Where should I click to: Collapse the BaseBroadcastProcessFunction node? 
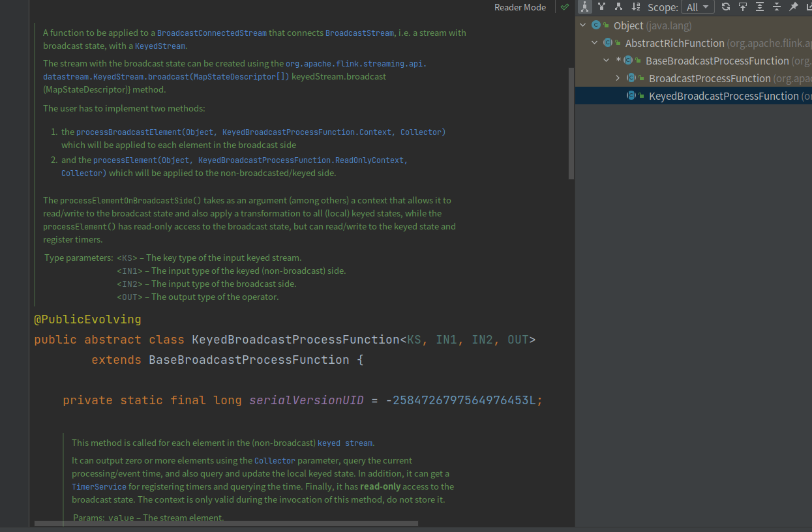(x=607, y=61)
